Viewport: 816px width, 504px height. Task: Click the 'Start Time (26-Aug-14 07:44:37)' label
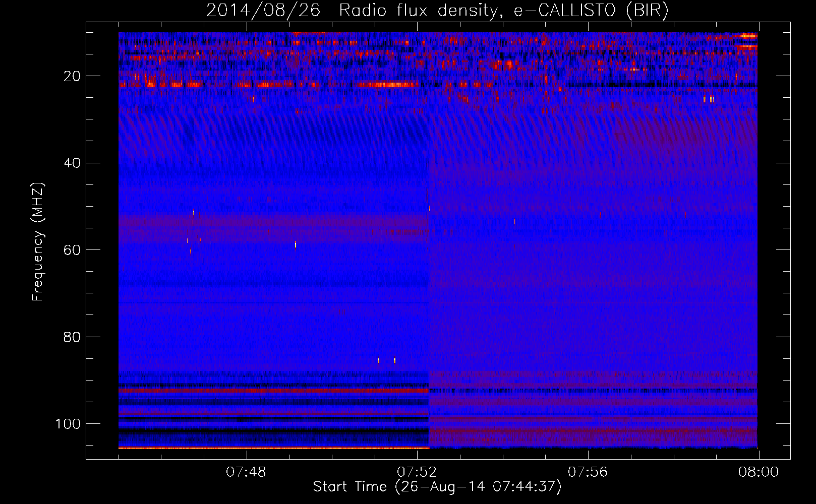[x=437, y=487]
